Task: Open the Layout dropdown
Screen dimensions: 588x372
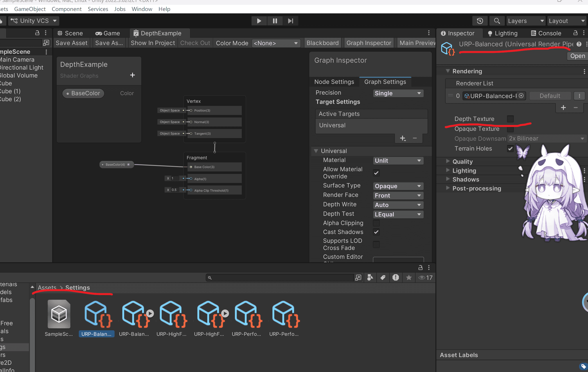Action: [x=567, y=21]
